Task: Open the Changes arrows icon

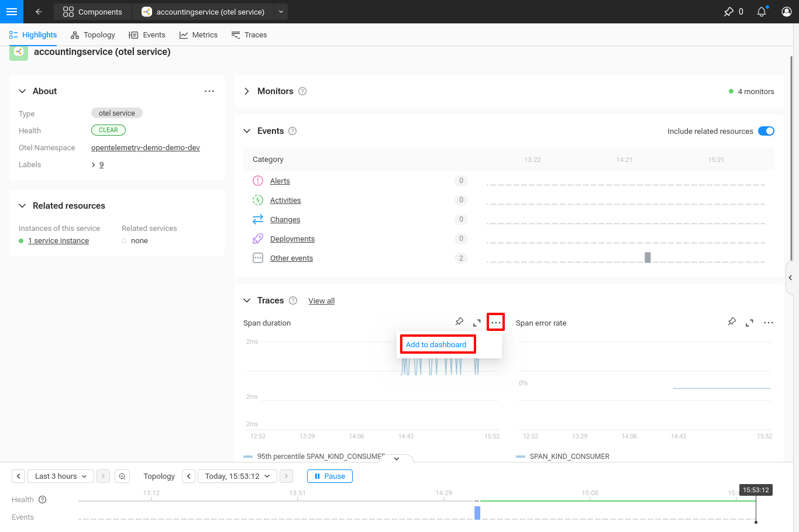Action: click(258, 219)
